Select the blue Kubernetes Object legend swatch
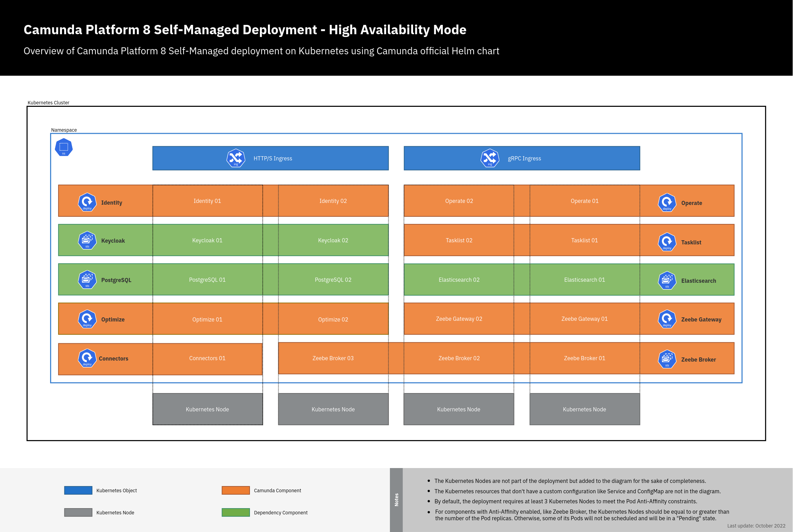Image resolution: width=793 pixels, height=532 pixels. point(78,490)
